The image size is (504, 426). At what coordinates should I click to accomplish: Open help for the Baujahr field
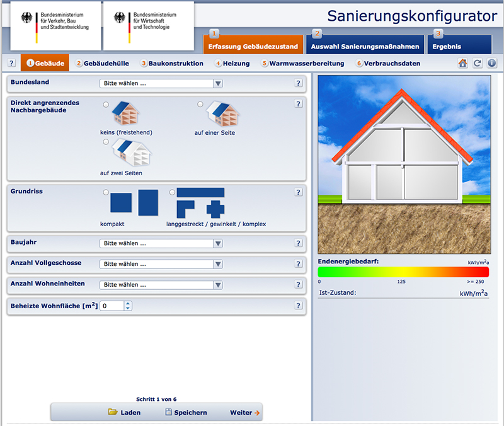click(x=299, y=243)
